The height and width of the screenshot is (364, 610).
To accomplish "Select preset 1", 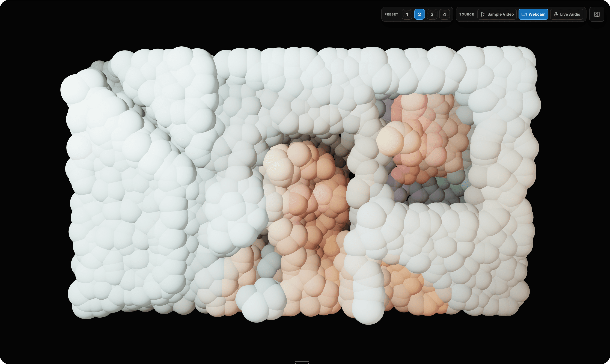I will [x=407, y=14].
